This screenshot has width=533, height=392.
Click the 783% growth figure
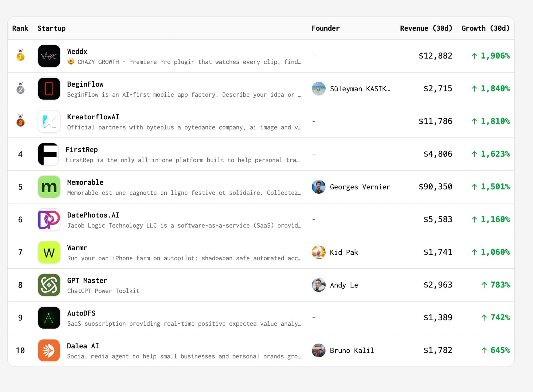(x=495, y=285)
